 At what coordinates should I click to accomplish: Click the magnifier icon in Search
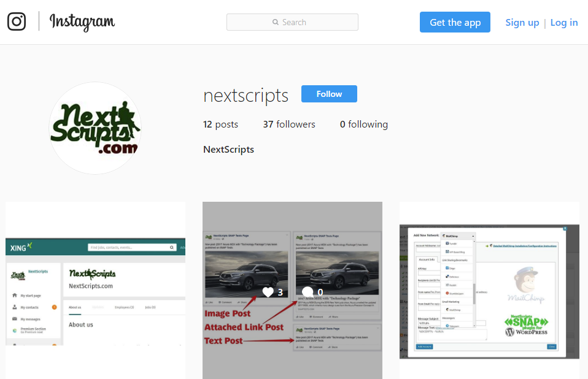coord(275,22)
